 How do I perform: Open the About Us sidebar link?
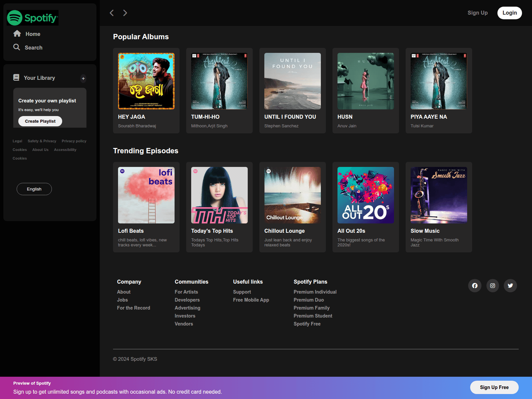[40, 150]
